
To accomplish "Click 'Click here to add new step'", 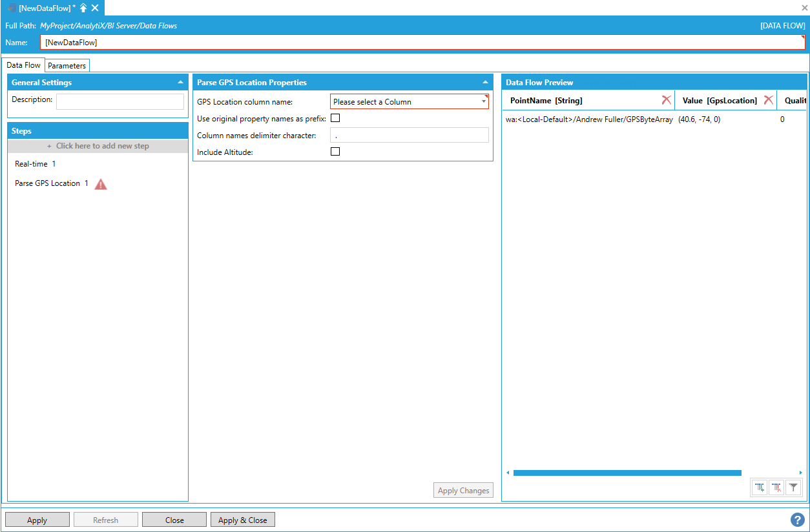I will (98, 146).
